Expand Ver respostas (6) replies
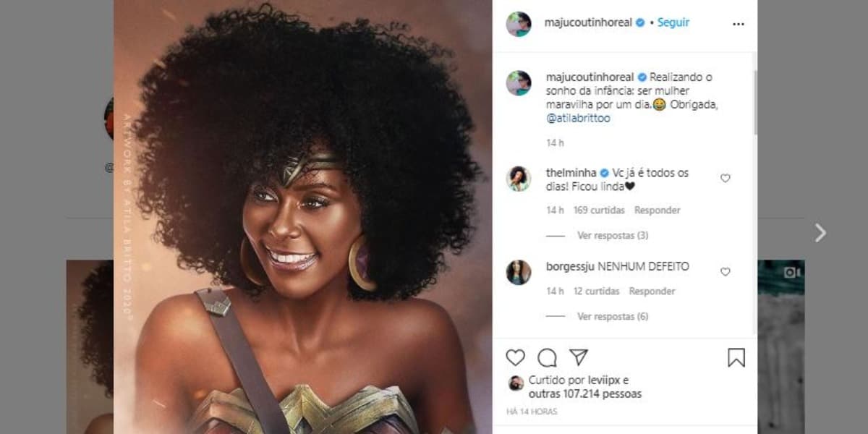Viewport: 868px width, 434px height. point(613,317)
